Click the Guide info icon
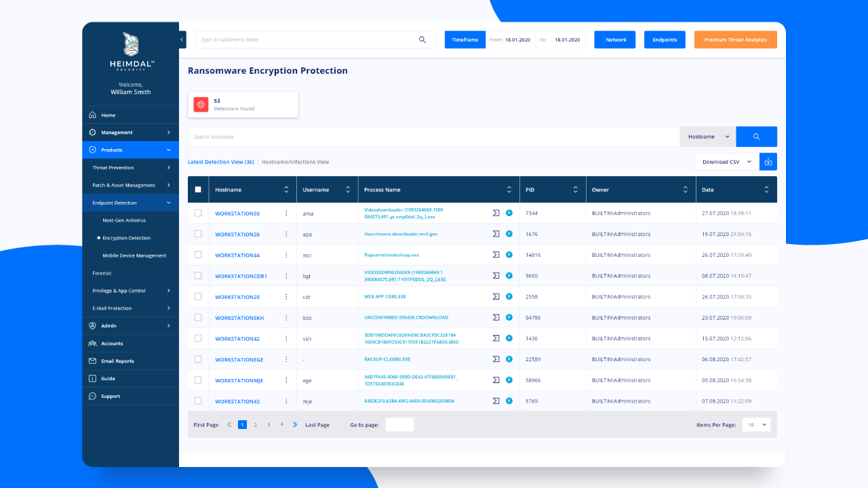This screenshot has height=488, width=868. (92, 379)
